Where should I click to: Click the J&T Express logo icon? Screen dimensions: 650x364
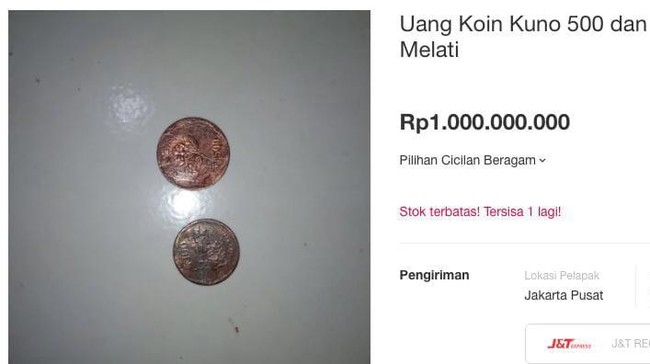coord(569,344)
